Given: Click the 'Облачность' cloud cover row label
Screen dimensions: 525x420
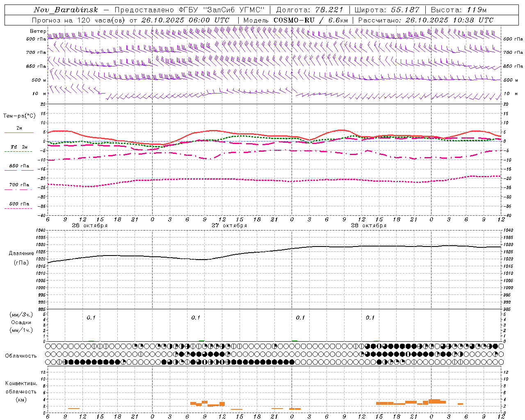Looking at the screenshot, I should click(21, 356).
